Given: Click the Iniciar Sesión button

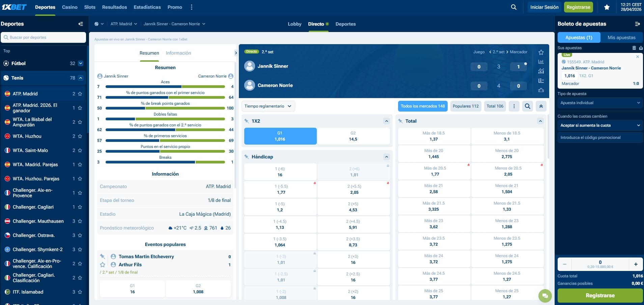Looking at the screenshot, I should (x=544, y=7).
